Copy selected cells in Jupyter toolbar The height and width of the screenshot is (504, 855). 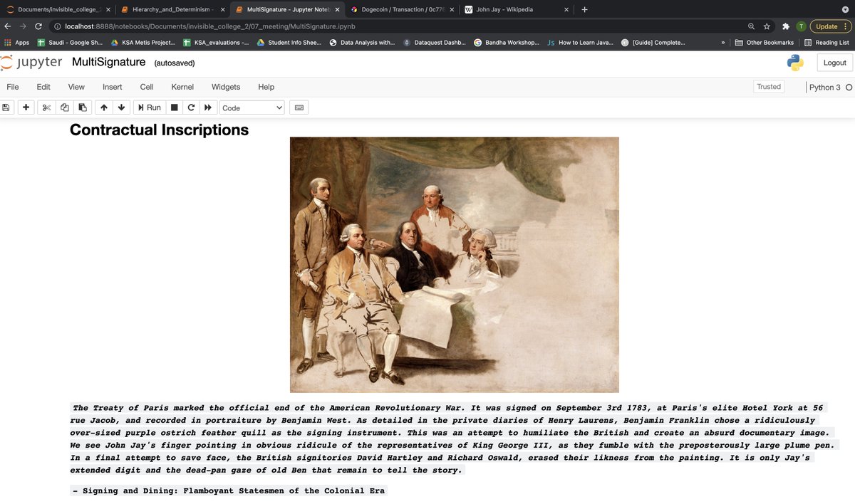[65, 107]
